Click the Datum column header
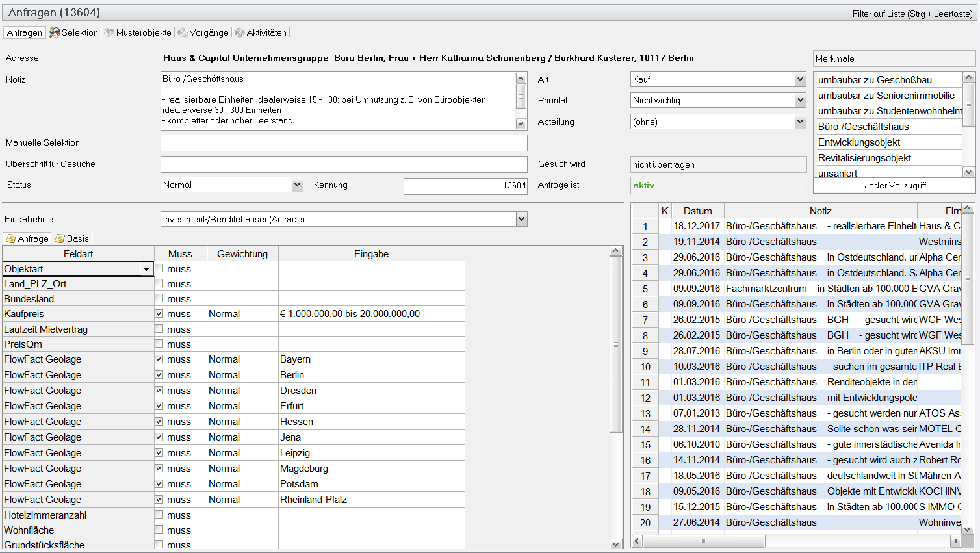This screenshot has width=980, height=553. (697, 211)
